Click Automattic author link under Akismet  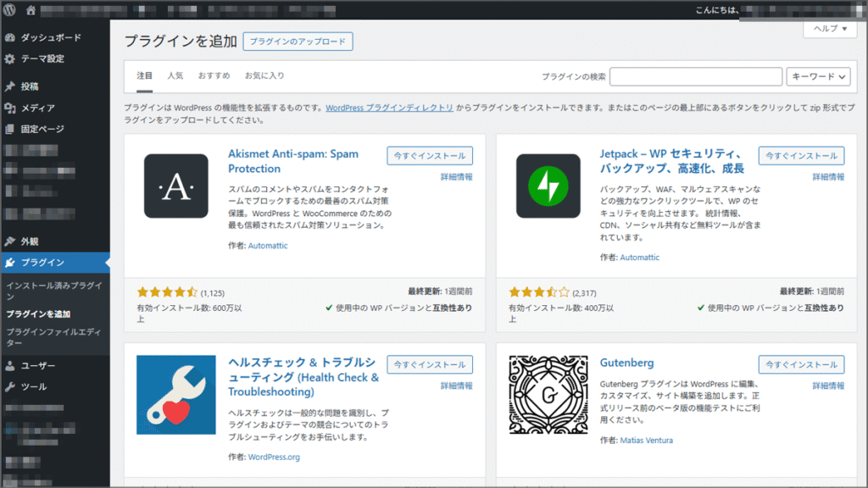coord(268,246)
